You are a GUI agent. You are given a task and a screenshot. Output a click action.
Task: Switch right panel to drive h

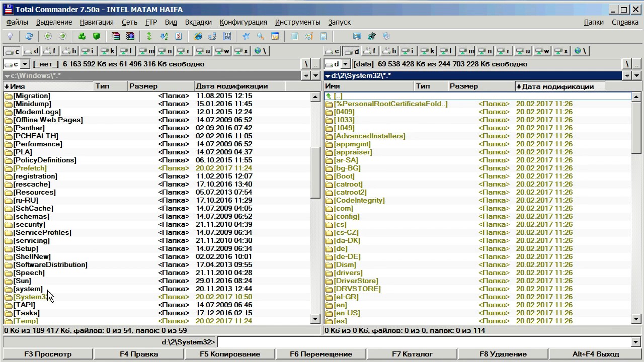tap(389, 51)
